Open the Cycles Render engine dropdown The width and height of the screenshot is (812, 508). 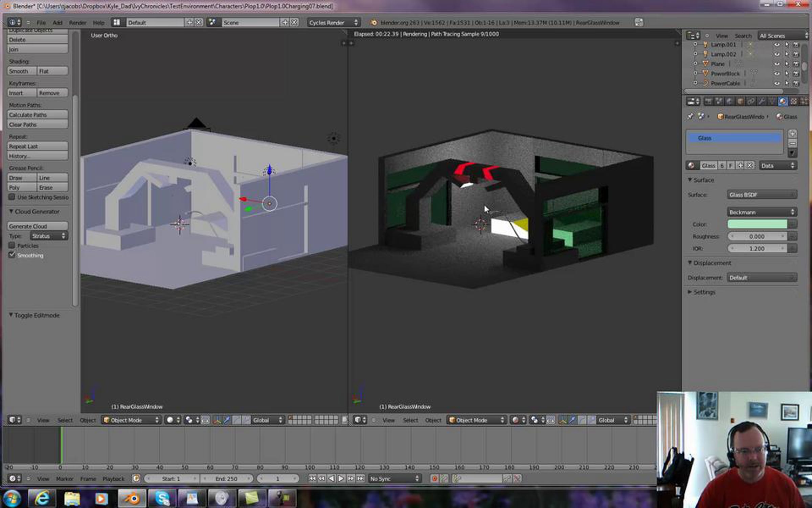[x=333, y=23]
